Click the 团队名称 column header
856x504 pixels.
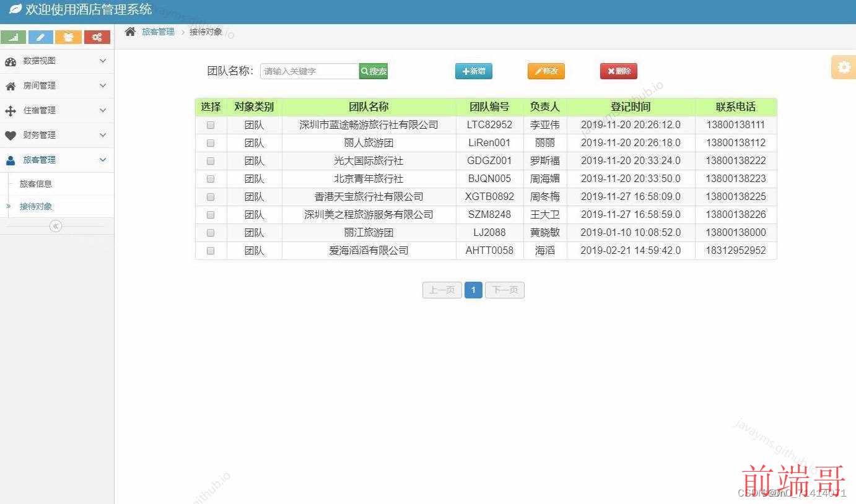369,106
